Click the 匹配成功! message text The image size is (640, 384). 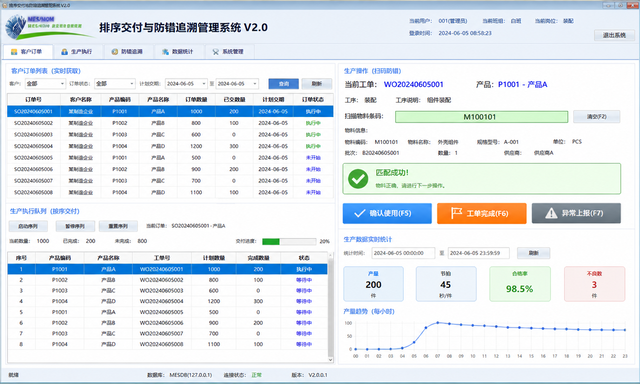point(392,173)
